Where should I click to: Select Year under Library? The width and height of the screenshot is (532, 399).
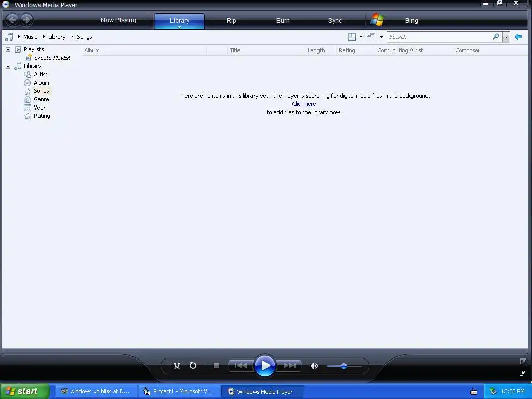click(39, 108)
